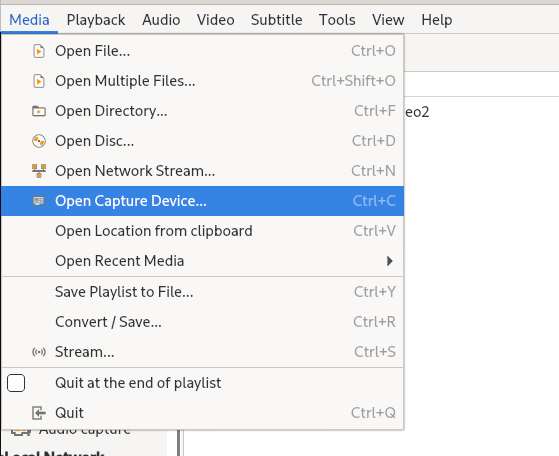Click the Open Network Stream icon
The image size is (559, 456).
tap(39, 171)
